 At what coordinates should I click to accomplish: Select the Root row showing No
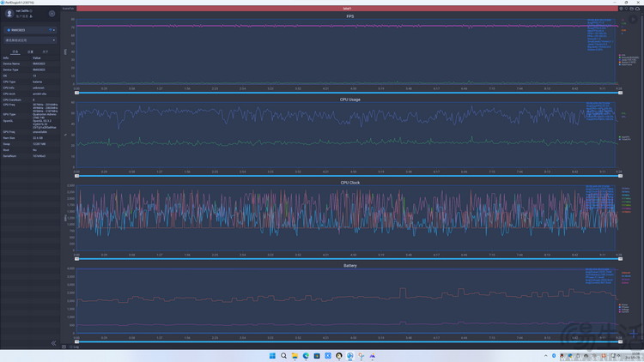tap(30, 150)
